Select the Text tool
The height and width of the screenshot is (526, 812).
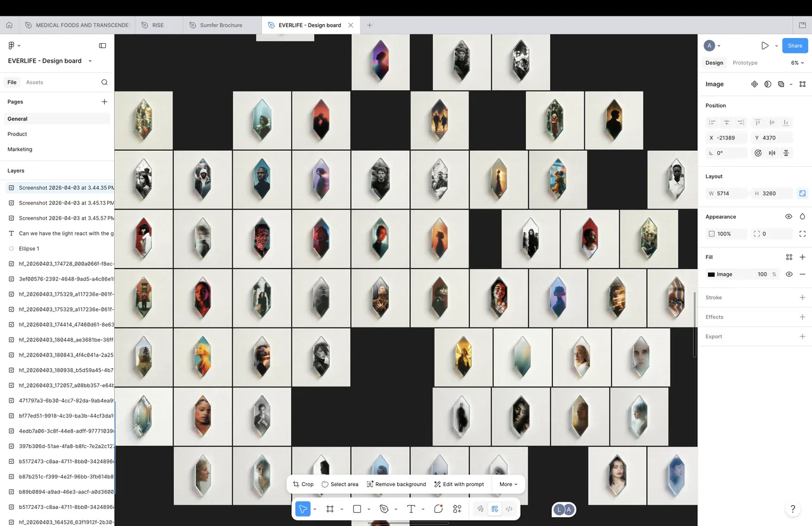pos(411,509)
